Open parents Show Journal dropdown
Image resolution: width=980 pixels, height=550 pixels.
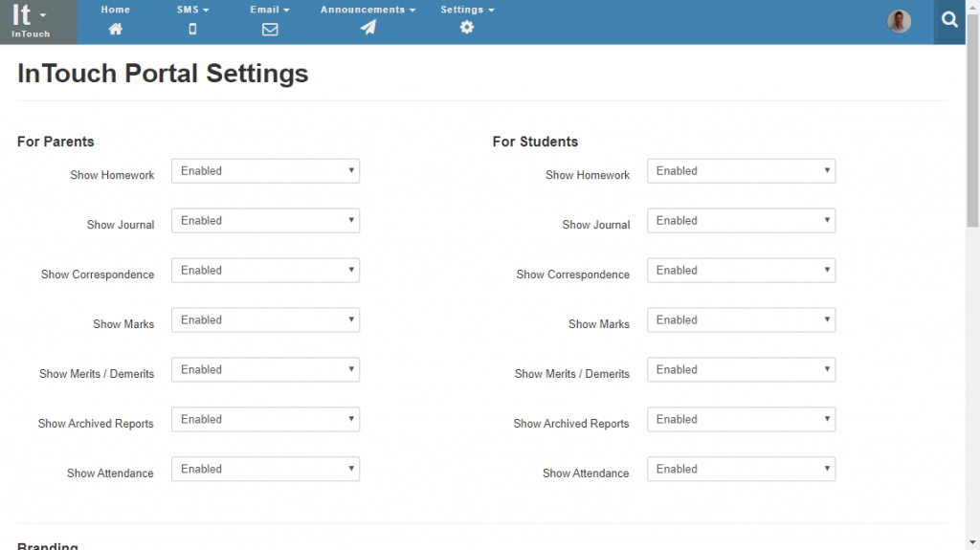[266, 221]
